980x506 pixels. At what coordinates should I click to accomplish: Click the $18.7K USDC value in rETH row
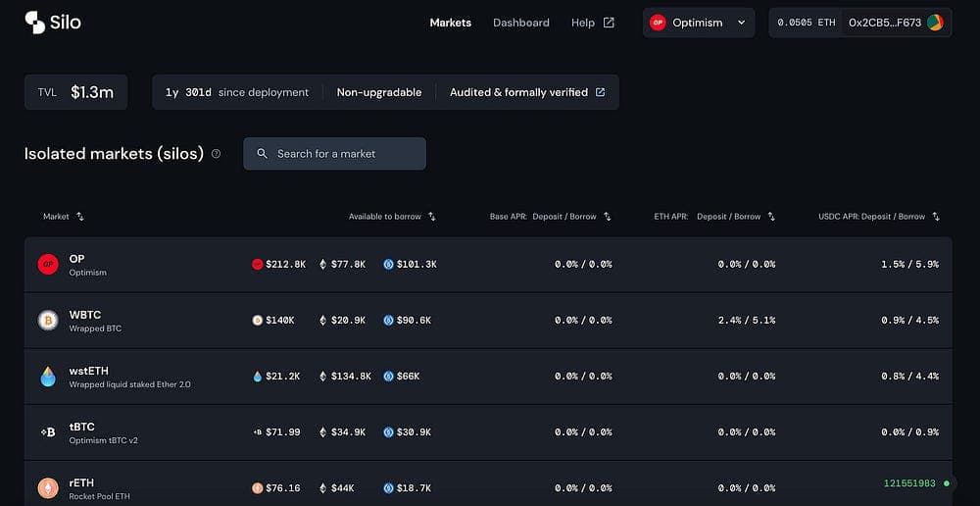tap(414, 488)
